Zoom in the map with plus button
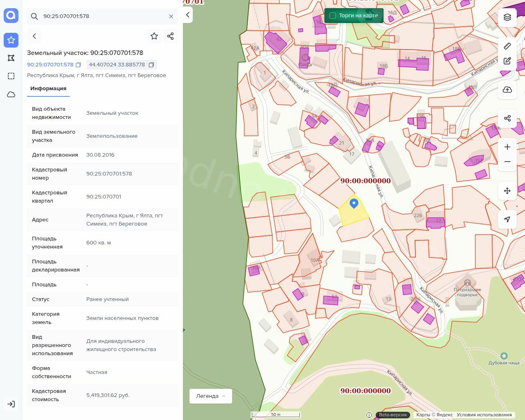Viewport: 525px width, 420px height. [x=507, y=147]
